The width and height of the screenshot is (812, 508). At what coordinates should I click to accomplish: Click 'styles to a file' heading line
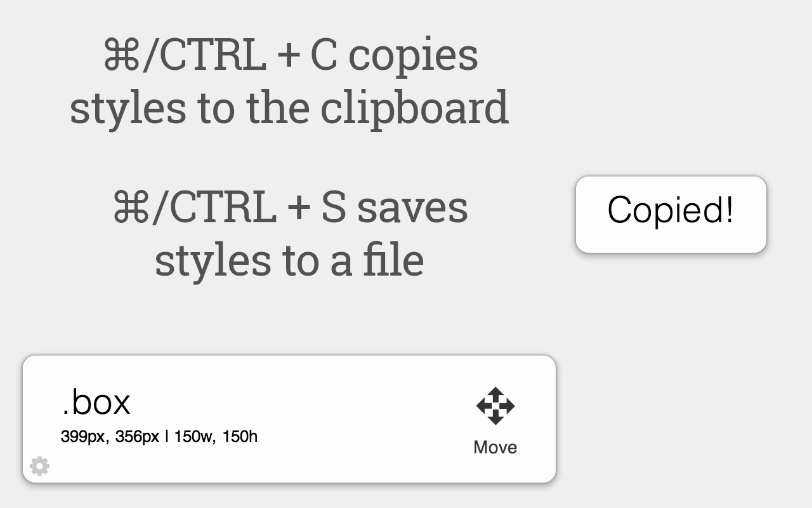pos(289,259)
